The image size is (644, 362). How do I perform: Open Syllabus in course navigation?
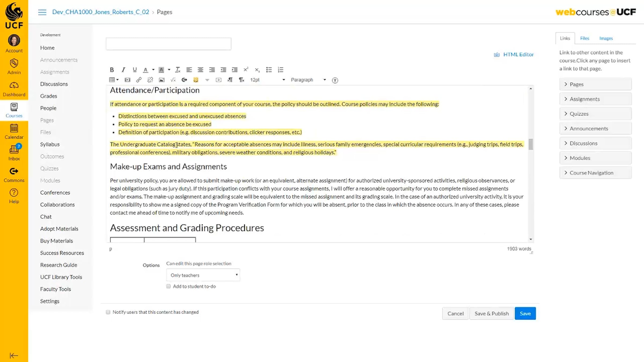(x=50, y=144)
